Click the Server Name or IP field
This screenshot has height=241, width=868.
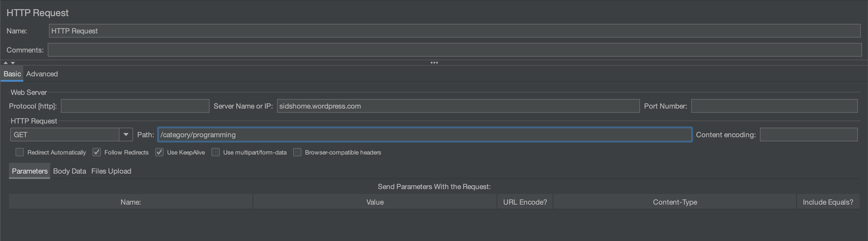click(458, 106)
